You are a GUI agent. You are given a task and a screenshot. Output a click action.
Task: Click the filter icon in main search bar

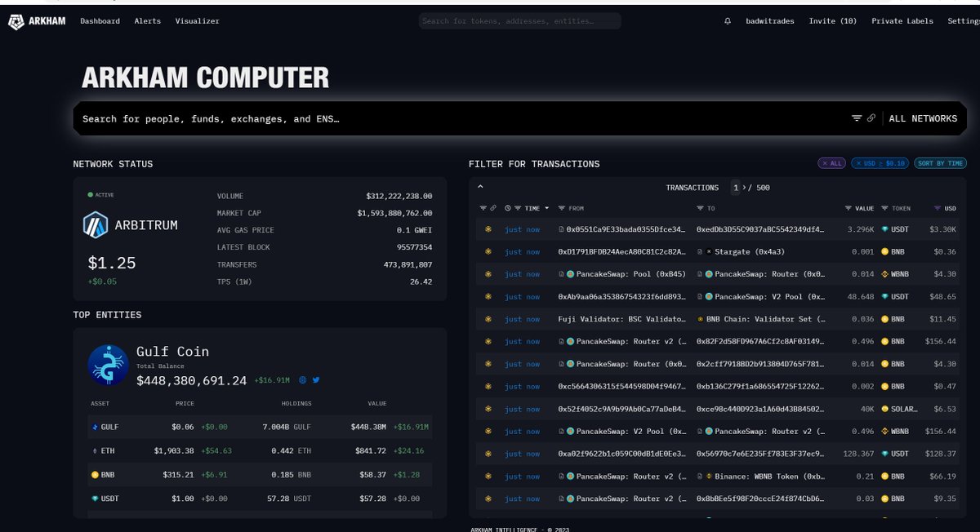(857, 118)
